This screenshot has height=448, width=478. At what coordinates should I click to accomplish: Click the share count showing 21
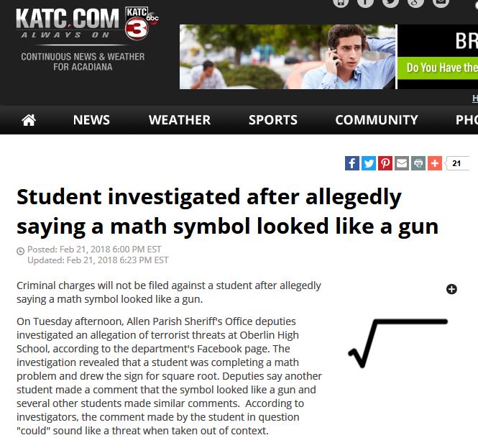[457, 163]
